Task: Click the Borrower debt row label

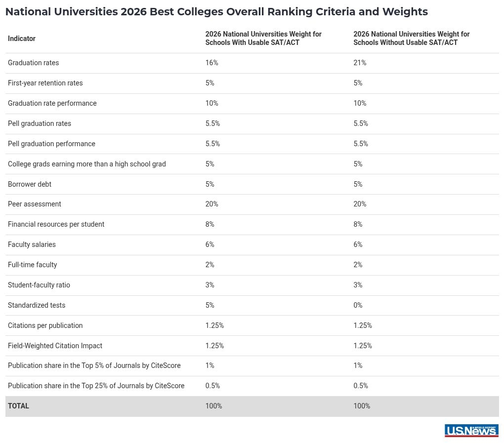Action: [30, 184]
